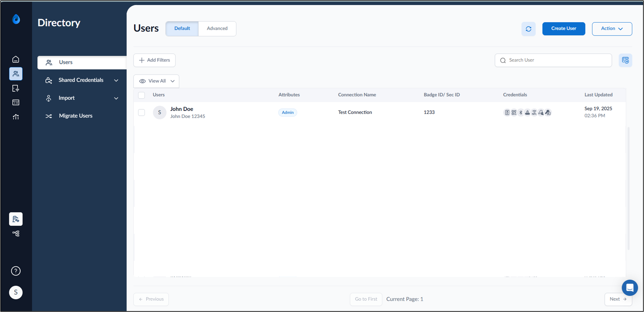Viewport: 644px width, 312px height.
Task: Open the Action dropdown button
Action: point(612,29)
